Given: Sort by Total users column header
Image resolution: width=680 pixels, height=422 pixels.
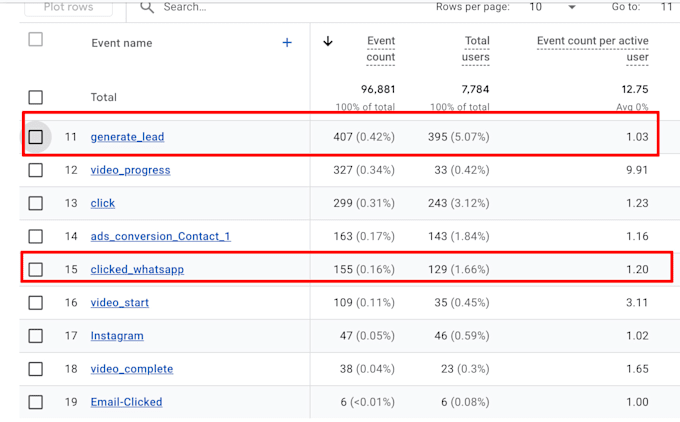Looking at the screenshot, I should 476,49.
